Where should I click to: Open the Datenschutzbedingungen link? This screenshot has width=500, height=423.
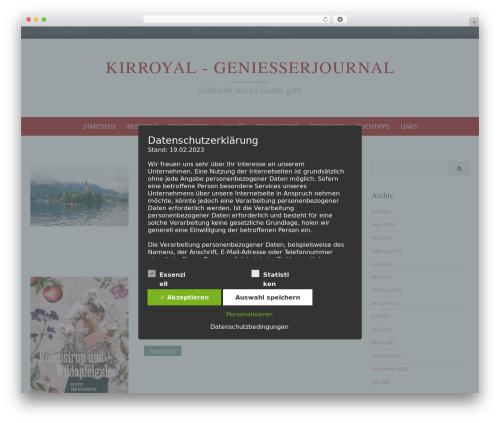pos(249,327)
